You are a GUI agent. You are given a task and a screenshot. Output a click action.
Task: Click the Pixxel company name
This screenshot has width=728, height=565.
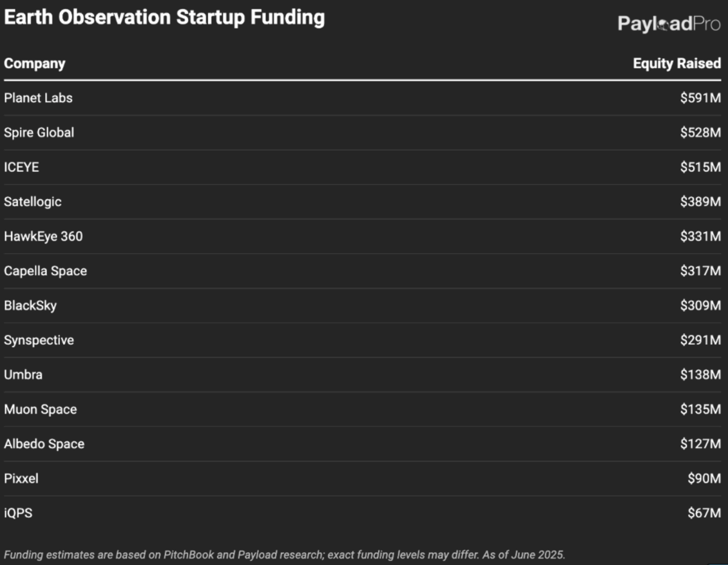[x=21, y=478]
